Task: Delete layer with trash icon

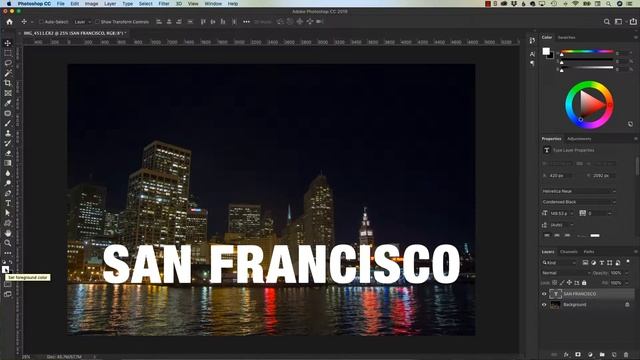Action: click(626, 354)
